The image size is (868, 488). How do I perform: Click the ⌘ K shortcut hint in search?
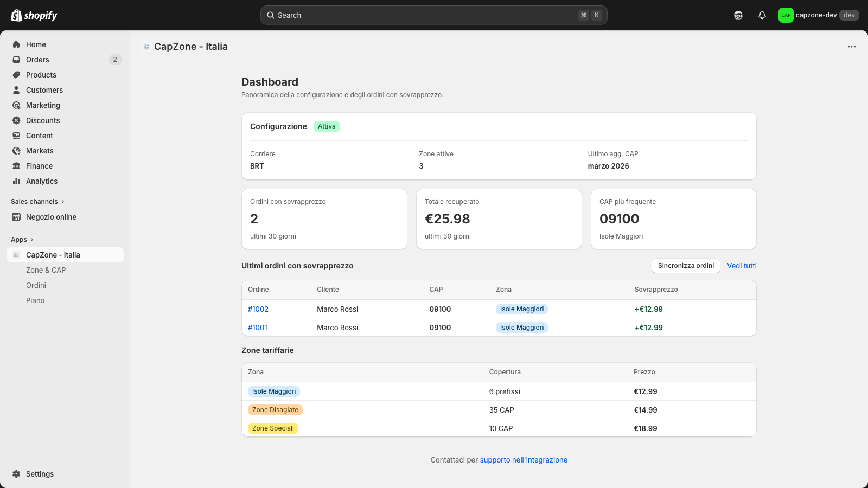click(x=590, y=15)
